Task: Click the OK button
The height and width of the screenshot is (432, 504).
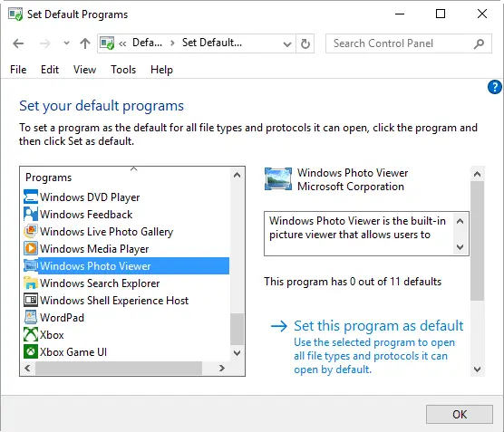Action: coord(460,414)
